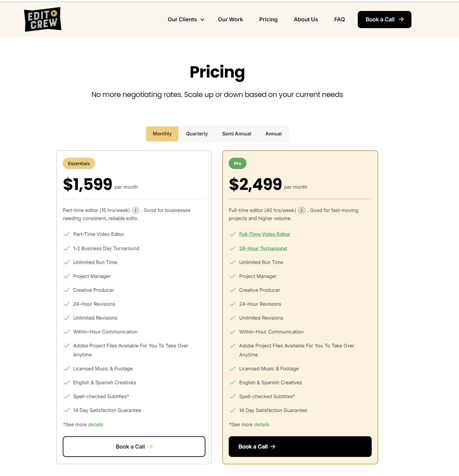The height and width of the screenshot is (476, 459).
Task: Click checkmark beside Part-Time Video Editor
Action: tap(67, 234)
